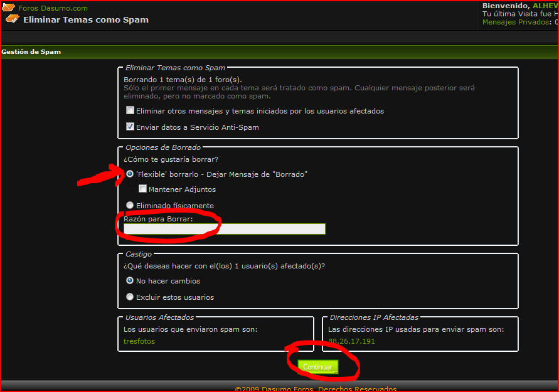The image size is (559, 392).
Task: Select the 'Eliminado físicamente' radio button
Action: click(x=130, y=205)
